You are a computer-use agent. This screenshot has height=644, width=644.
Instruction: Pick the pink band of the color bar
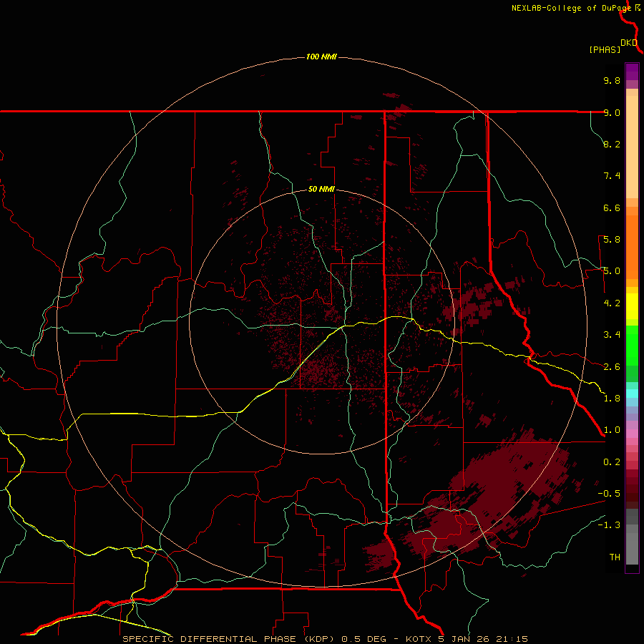(x=632, y=434)
